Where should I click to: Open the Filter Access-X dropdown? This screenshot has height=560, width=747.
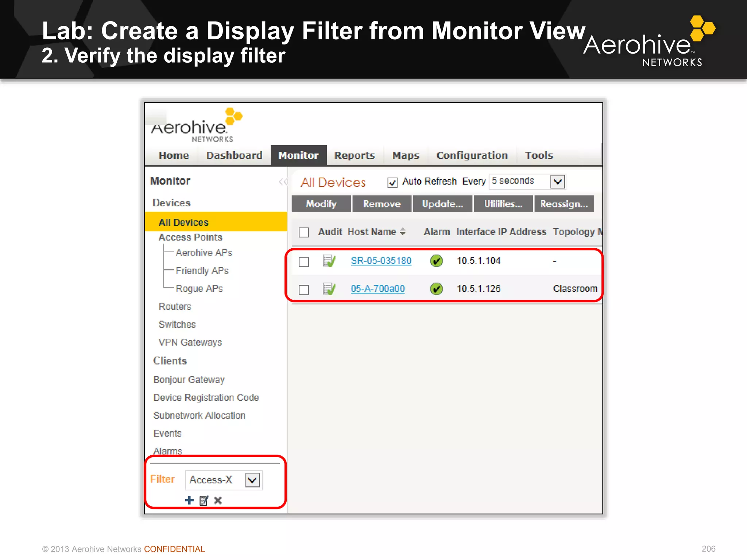pyautogui.click(x=224, y=480)
